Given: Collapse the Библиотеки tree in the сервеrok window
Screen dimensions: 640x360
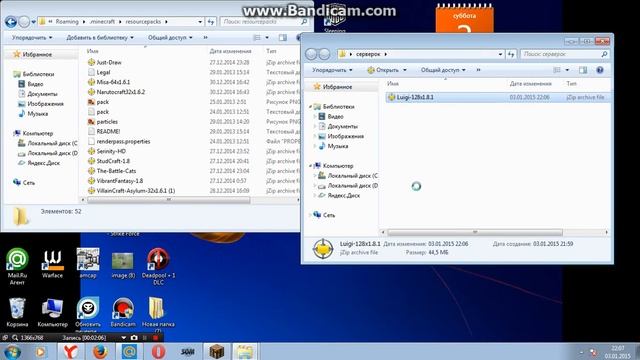Looking at the screenshot, I should 310,107.
